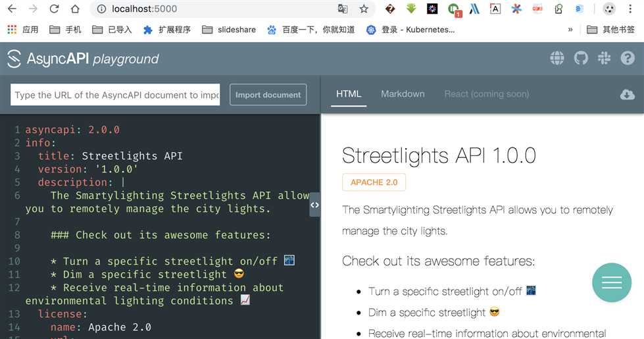Open the green download arrow extension

tap(411, 8)
